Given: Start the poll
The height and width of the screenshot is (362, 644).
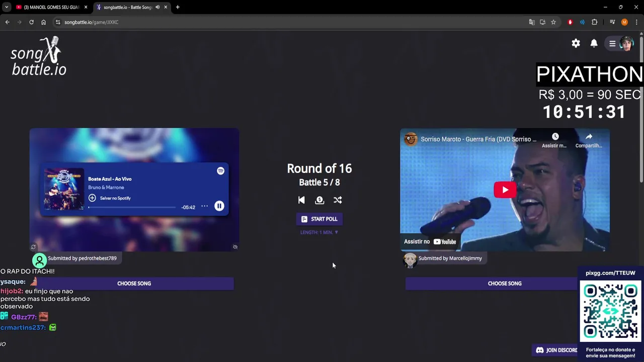Looking at the screenshot, I should tap(319, 219).
